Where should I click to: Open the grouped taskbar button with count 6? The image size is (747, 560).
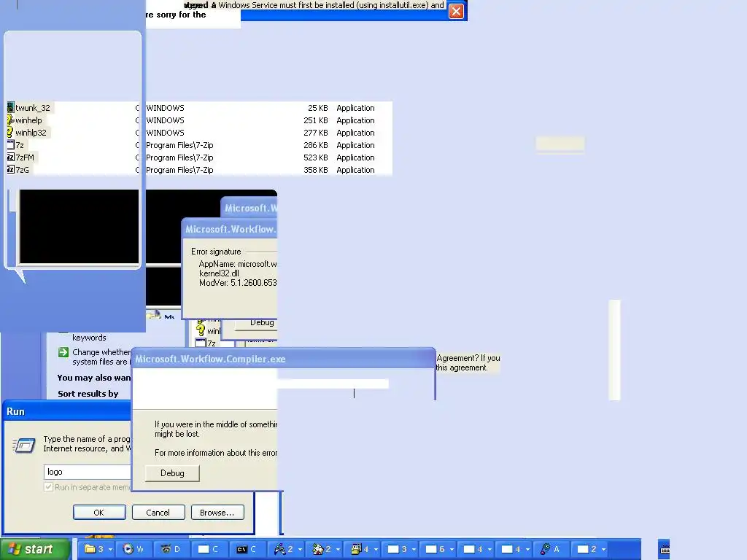[436, 549]
